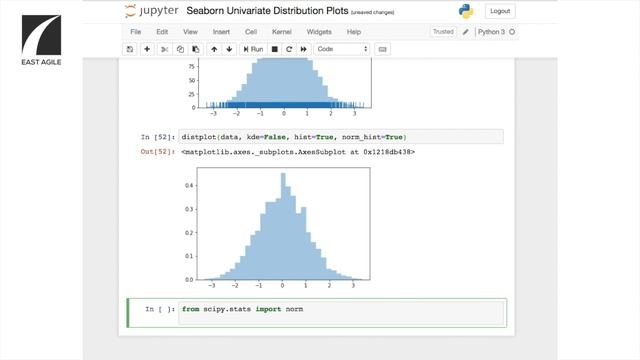The height and width of the screenshot is (360, 640).
Task: Restart kernel and run all cells icon
Action: click(x=303, y=49)
